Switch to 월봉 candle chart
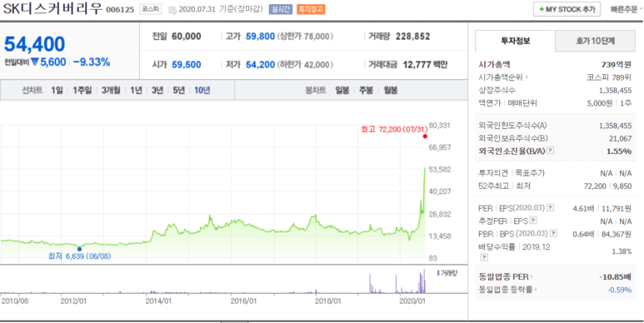The image size is (644, 323). 391,90
